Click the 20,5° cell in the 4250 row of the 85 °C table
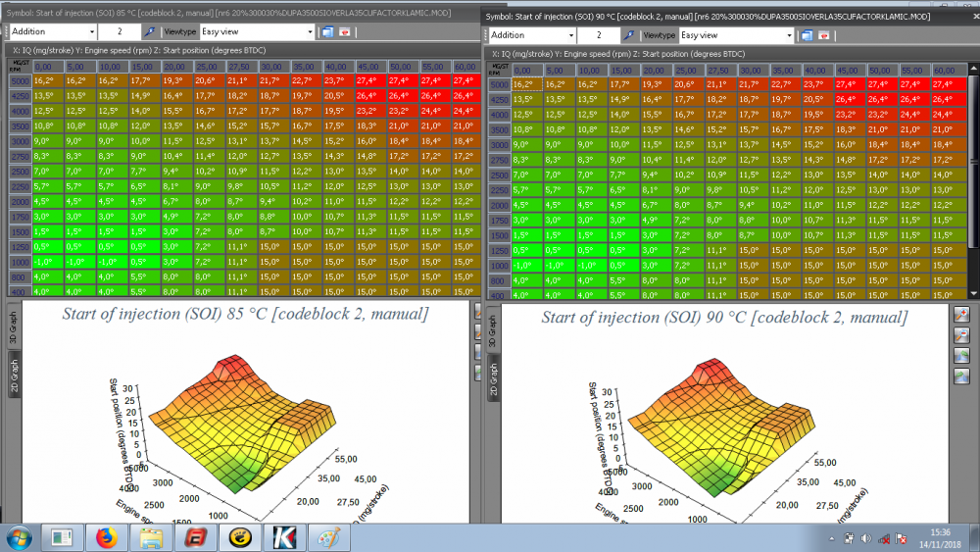The height and width of the screenshot is (552, 980). click(x=340, y=96)
